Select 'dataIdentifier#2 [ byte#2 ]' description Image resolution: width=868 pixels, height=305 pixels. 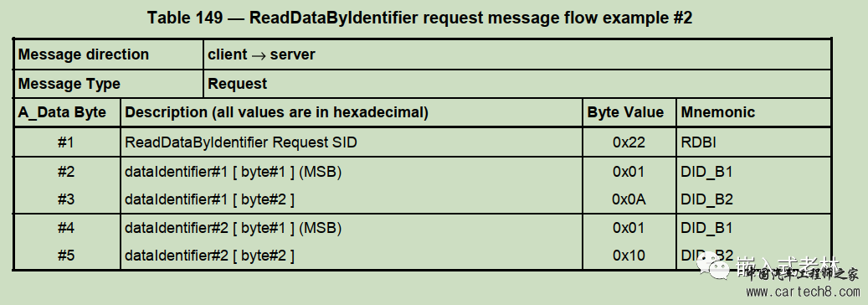pyautogui.click(x=209, y=256)
